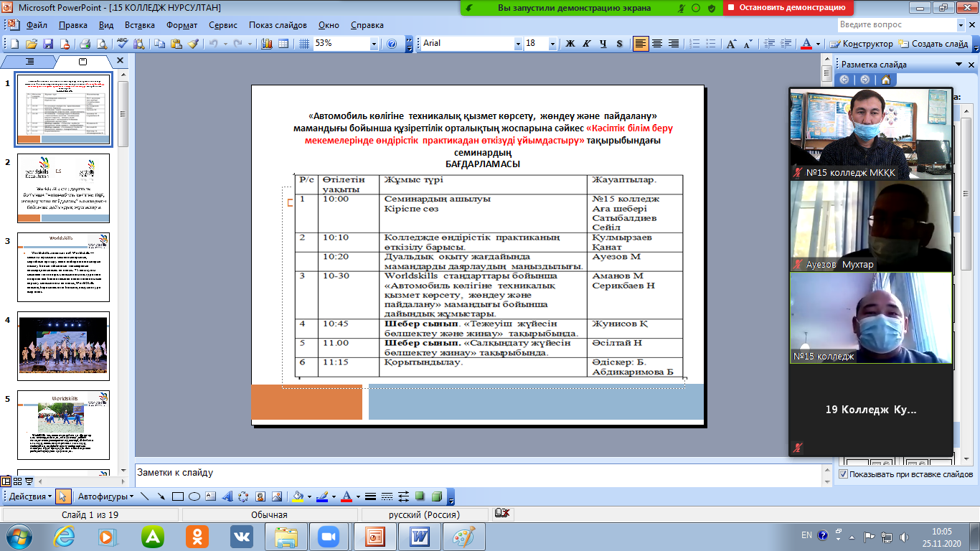This screenshot has width=980, height=551.
Task: Click the Остановить демонстрацию button
Action: [788, 8]
